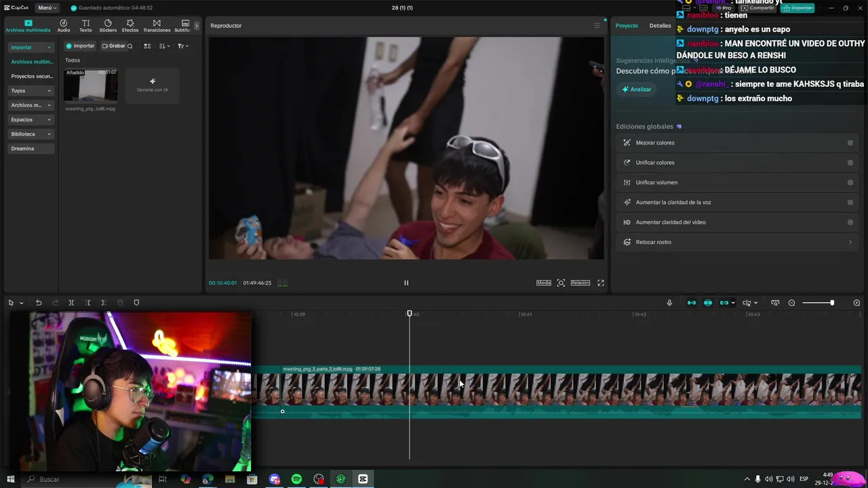868x488 pixels.
Task: Enable Unificar volumen checkbox
Action: click(x=850, y=182)
